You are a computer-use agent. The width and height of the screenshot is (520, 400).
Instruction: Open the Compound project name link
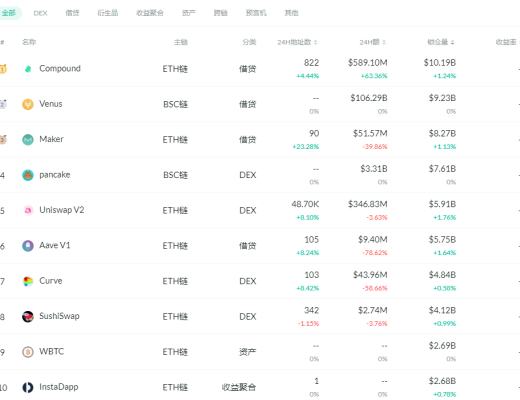60,69
